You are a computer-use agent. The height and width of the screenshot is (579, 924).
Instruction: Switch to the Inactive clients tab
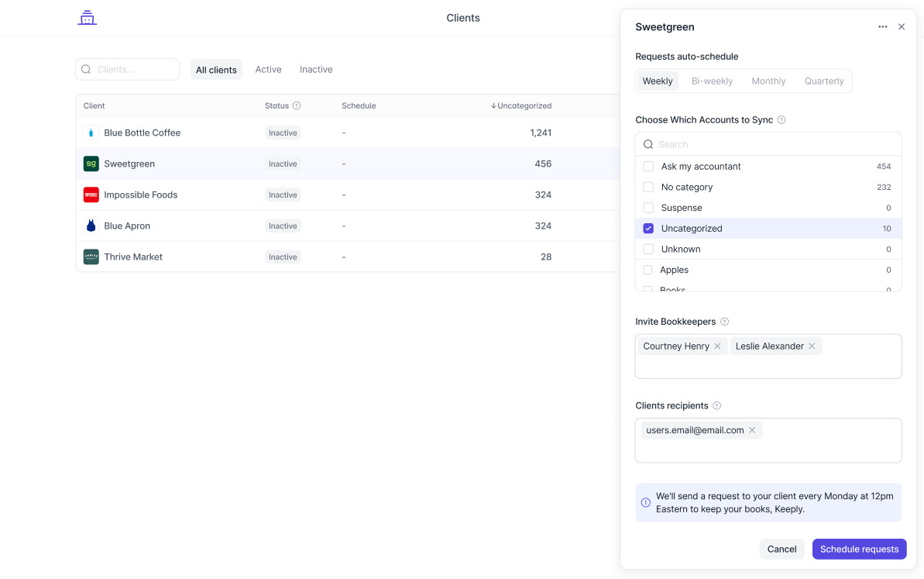click(316, 70)
